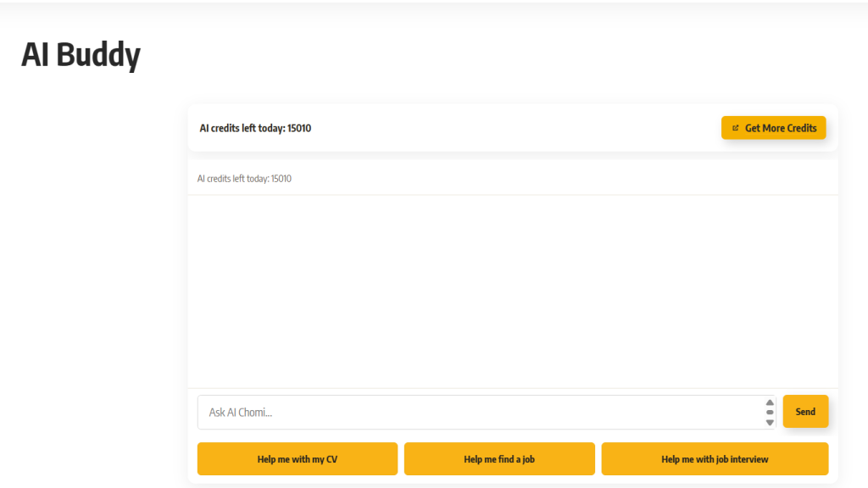Grab the scrollbar thumb in the message box
Screen dimensions: 868x488
(x=770, y=413)
